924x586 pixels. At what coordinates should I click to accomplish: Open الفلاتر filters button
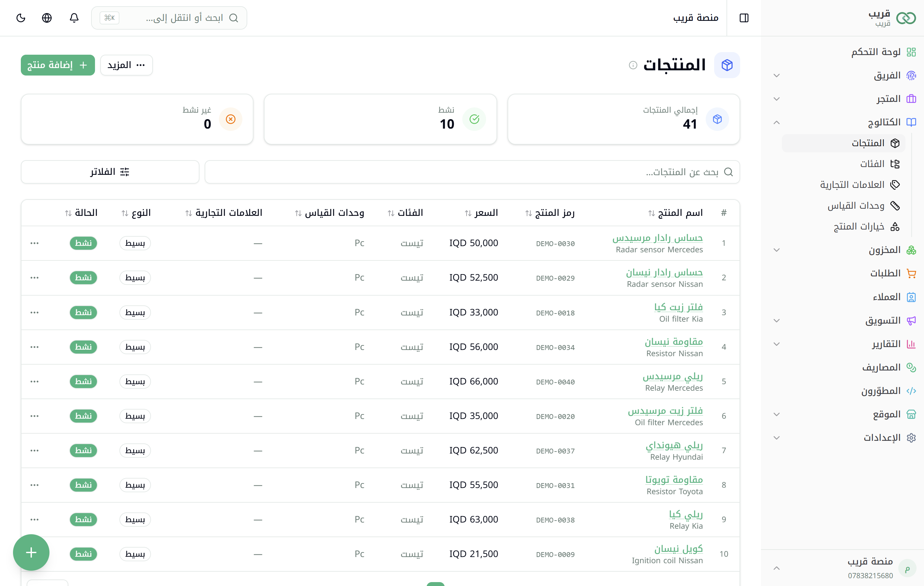click(110, 172)
